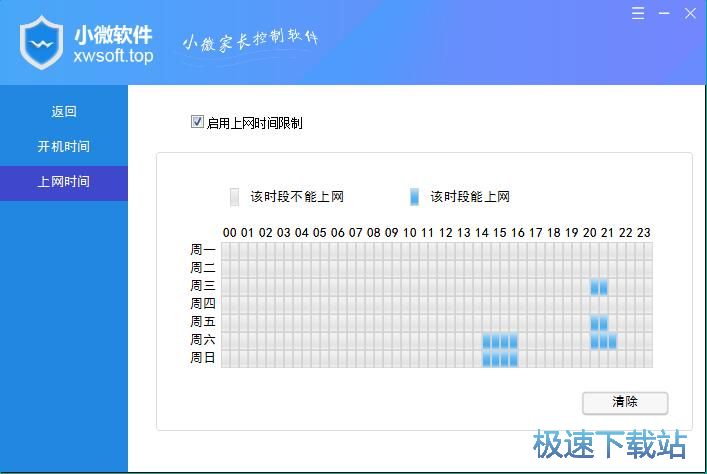Click the blue 该时段能上网 legend swatch

(414, 197)
